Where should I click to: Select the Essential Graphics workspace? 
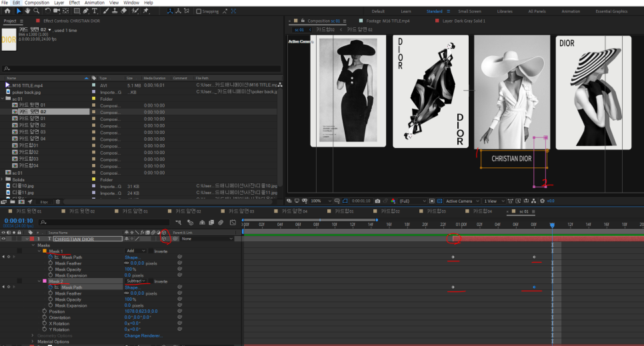pyautogui.click(x=611, y=11)
